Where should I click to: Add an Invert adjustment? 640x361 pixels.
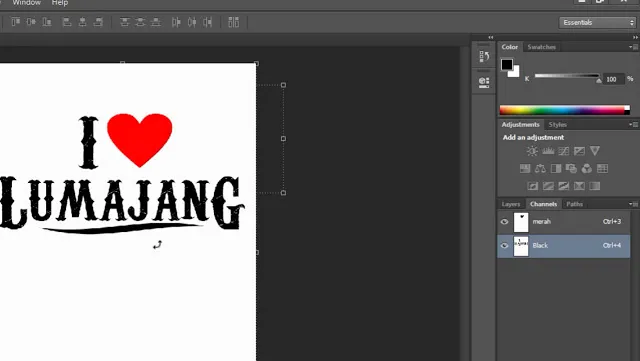point(533,186)
